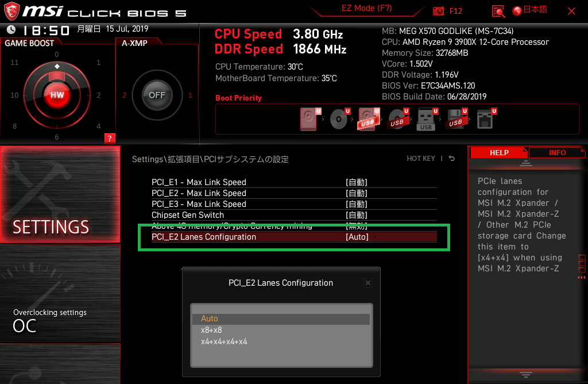Screen dimensions: 588x384
Task: Choose Auto in lanes configuration popup
Action: (281, 318)
